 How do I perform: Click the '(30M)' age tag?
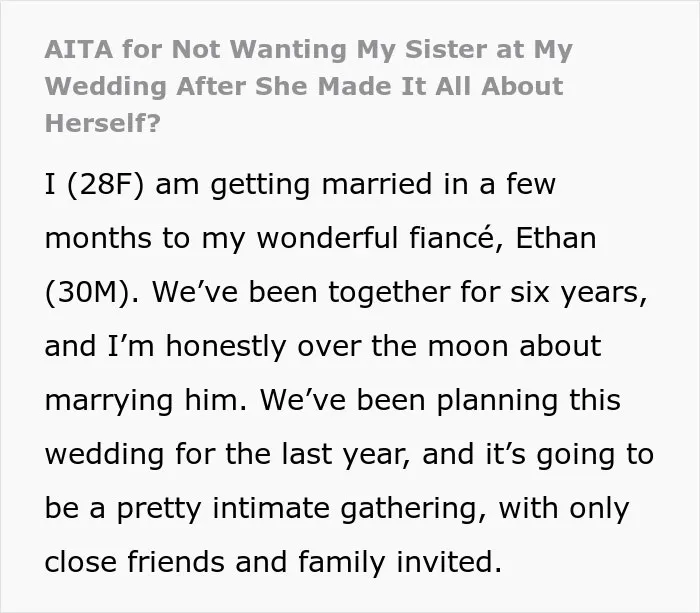point(88,292)
